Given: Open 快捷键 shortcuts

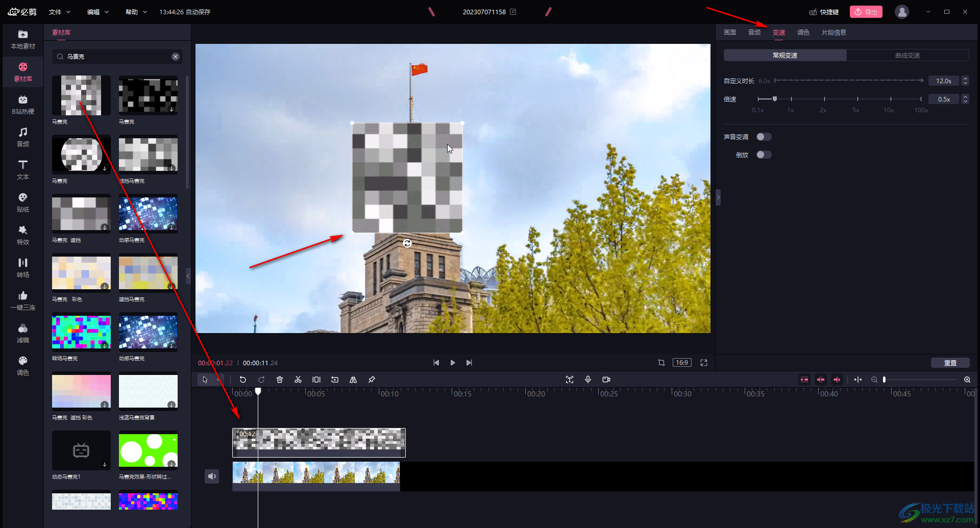Looking at the screenshot, I should pyautogui.click(x=824, y=12).
